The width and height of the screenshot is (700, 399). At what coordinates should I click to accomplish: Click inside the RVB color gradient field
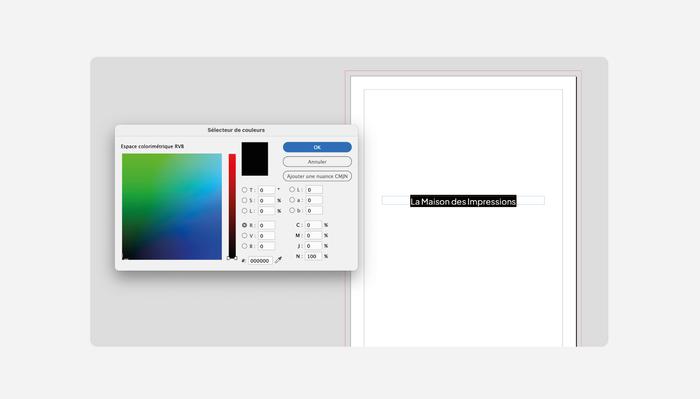pos(172,207)
